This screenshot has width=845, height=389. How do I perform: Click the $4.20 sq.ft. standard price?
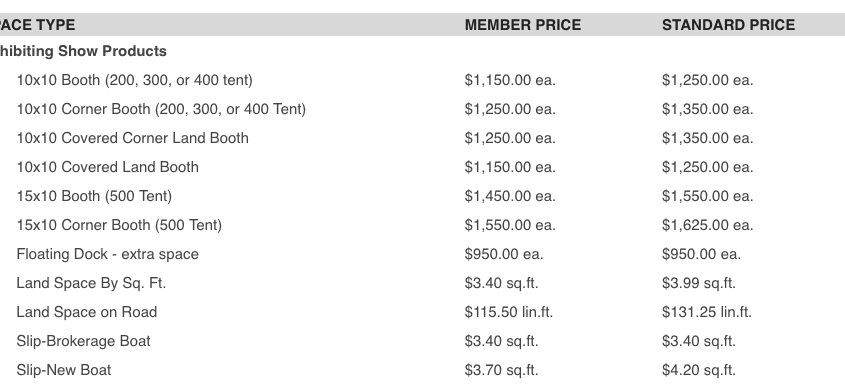pyautogui.click(x=698, y=370)
